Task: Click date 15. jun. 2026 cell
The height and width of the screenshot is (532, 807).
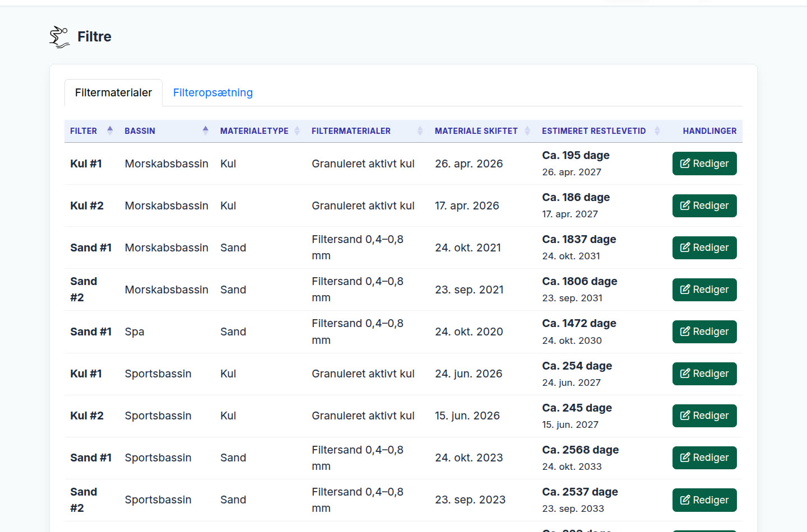Action: tap(467, 416)
